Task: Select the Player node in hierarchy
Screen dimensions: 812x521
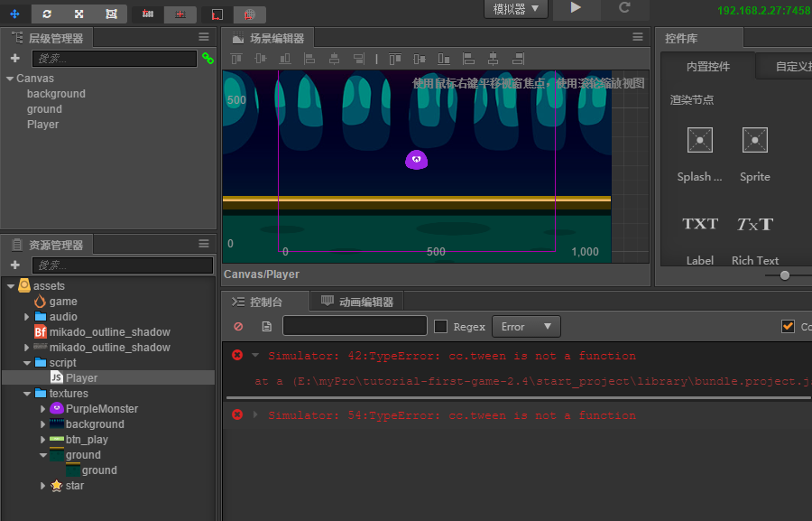Action: 43,125
